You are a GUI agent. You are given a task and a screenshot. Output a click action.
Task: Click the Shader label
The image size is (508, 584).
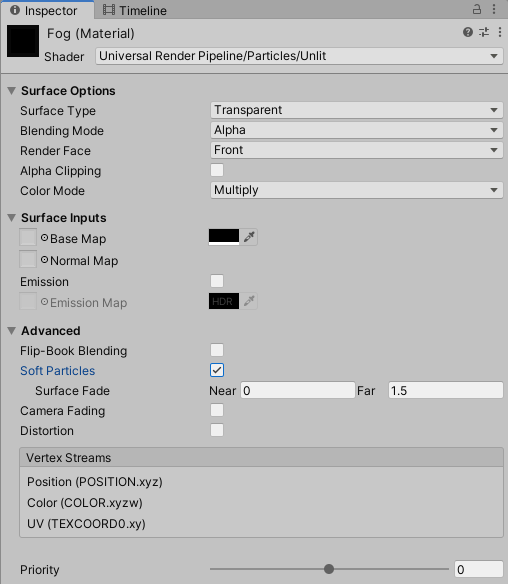click(64, 57)
